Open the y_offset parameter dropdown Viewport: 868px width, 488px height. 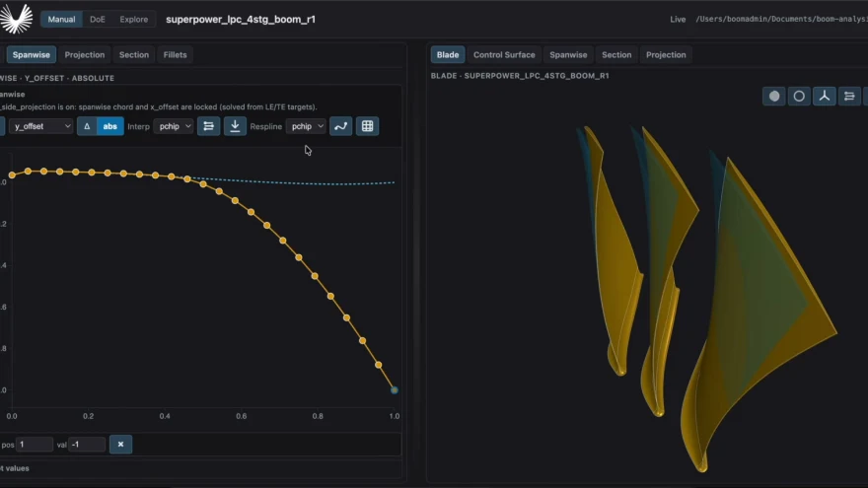click(x=41, y=126)
